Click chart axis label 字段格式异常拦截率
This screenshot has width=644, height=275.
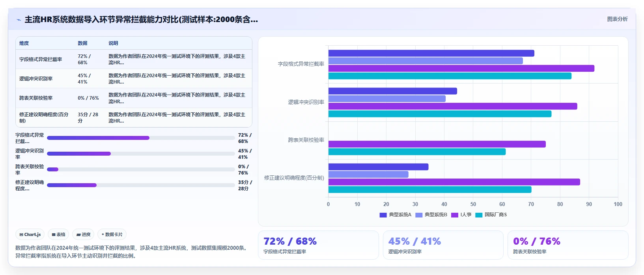point(301,64)
